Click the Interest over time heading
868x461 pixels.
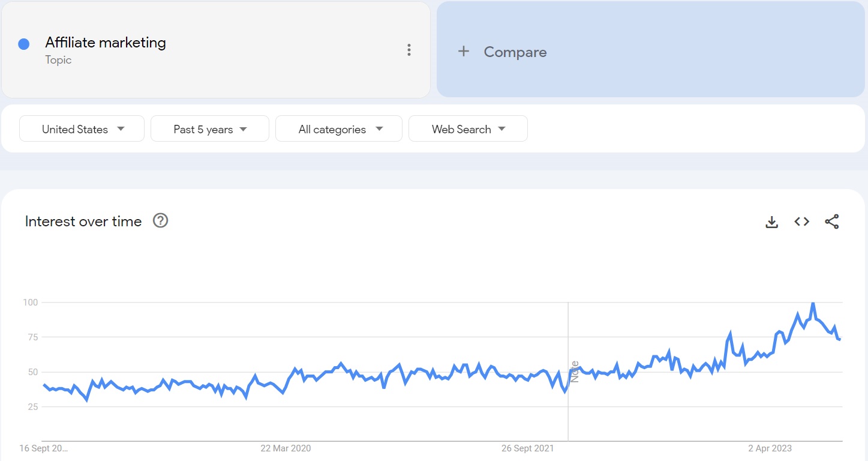(x=83, y=221)
